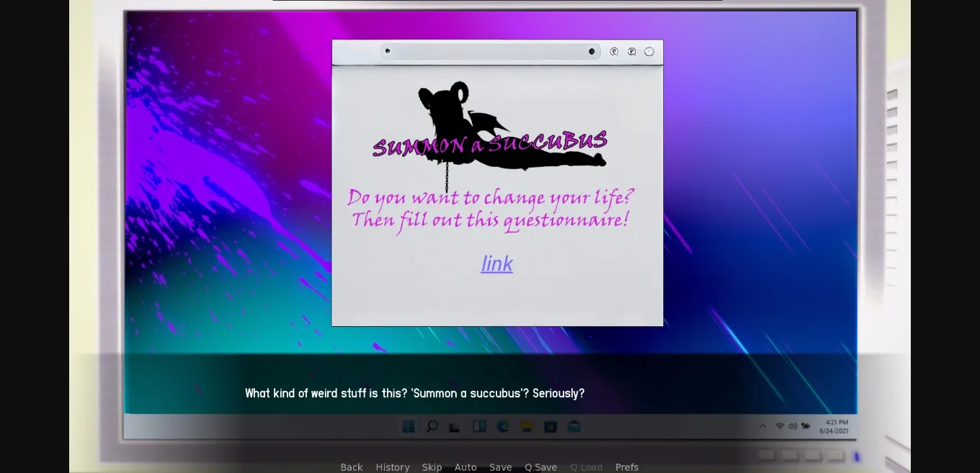Click the taskbar Search magnifier icon

432,427
